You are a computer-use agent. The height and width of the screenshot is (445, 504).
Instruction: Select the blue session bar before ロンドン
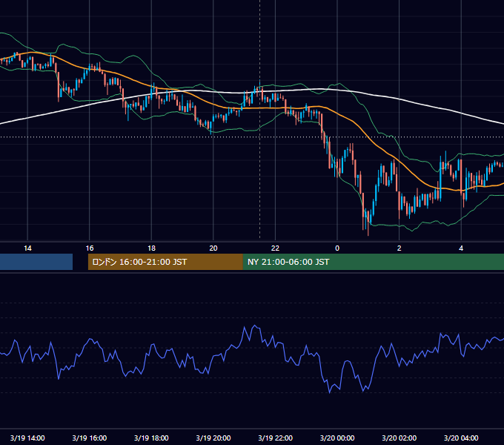36,262
